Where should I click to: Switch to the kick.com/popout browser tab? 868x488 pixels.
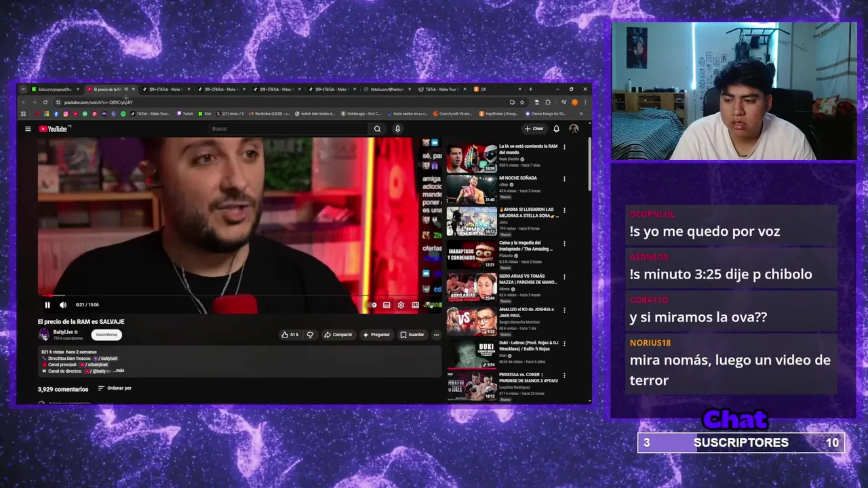coord(55,89)
